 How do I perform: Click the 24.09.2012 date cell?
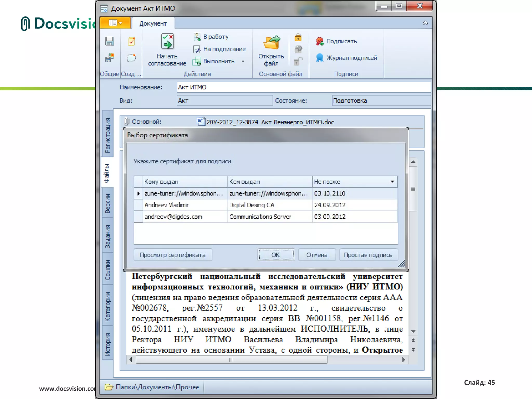click(355, 205)
